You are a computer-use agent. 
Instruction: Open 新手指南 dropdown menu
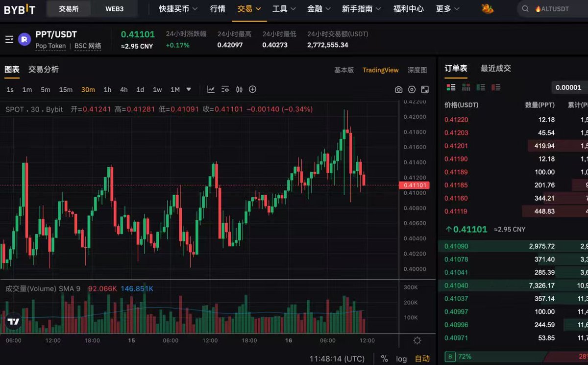pyautogui.click(x=362, y=9)
